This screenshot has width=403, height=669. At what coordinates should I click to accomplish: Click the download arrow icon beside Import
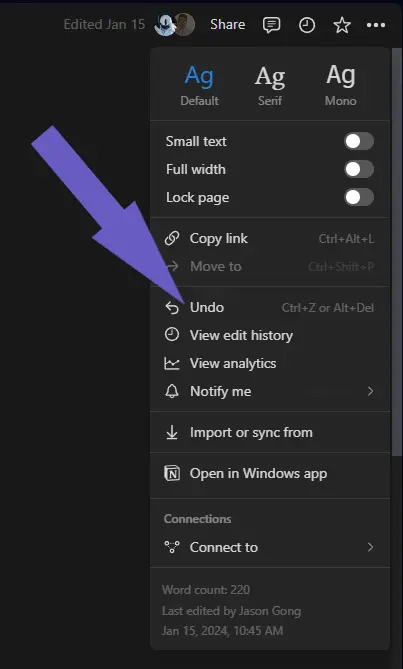(x=172, y=432)
